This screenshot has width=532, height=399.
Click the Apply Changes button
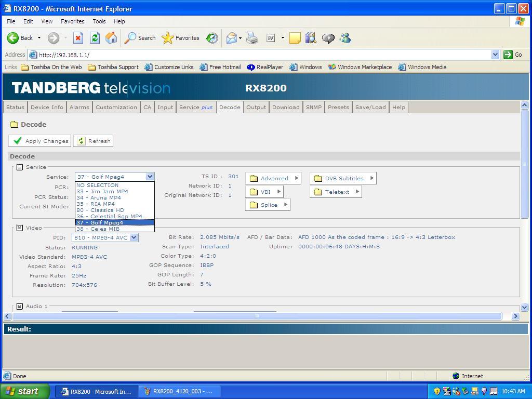click(40, 141)
